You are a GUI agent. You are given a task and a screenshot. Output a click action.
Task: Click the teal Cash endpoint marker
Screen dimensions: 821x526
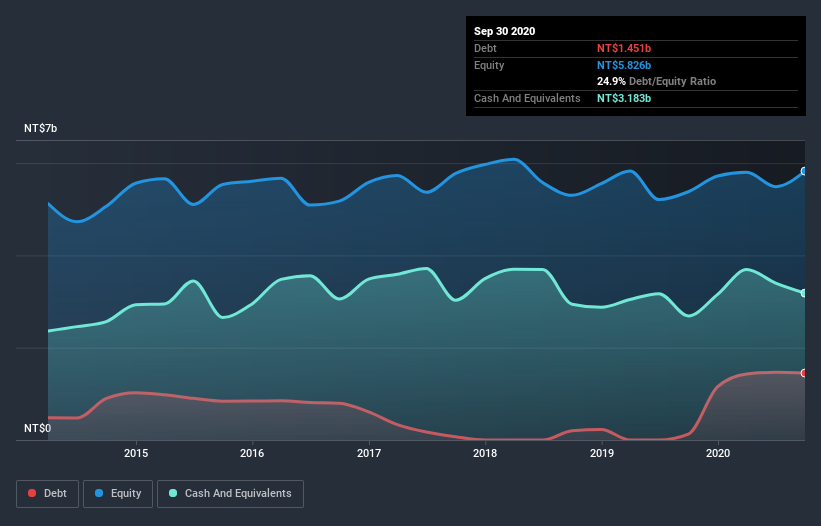803,293
